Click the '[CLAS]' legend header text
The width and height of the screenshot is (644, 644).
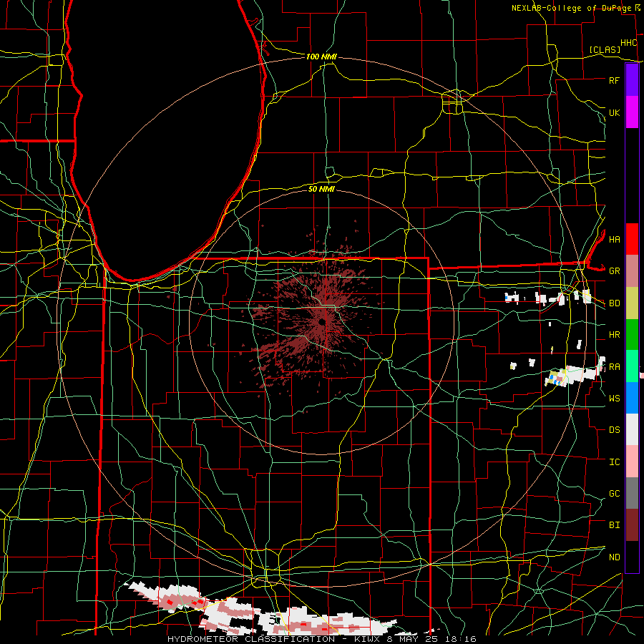[x=605, y=49]
